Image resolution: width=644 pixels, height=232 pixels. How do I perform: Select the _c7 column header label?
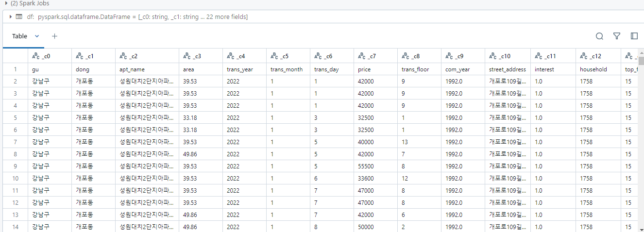372,57
